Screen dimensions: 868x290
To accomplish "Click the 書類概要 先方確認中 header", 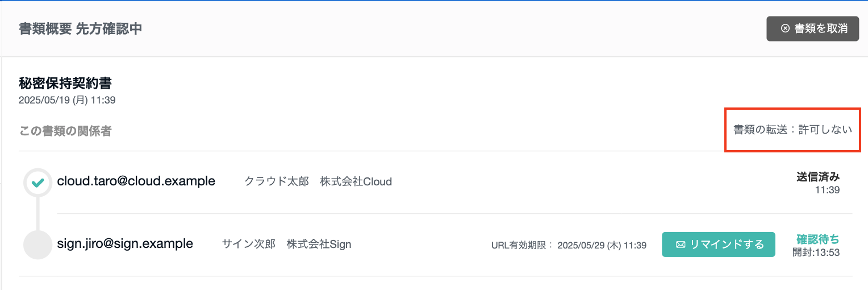I will (x=80, y=29).
